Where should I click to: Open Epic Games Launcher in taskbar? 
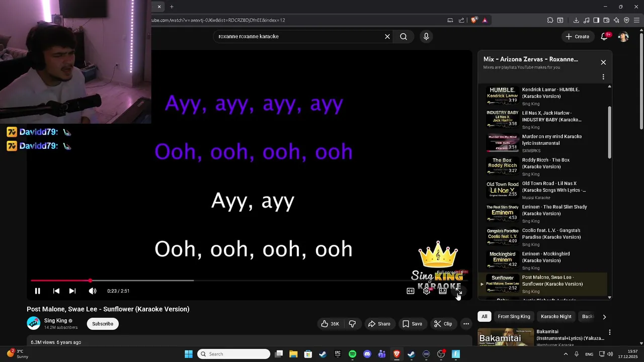pyautogui.click(x=338, y=354)
